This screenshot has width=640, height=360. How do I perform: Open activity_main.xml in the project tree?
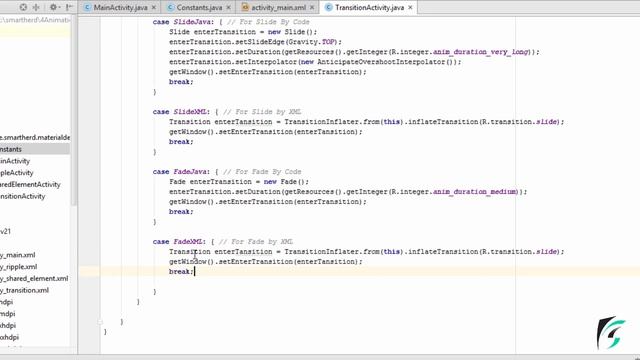click(18, 255)
